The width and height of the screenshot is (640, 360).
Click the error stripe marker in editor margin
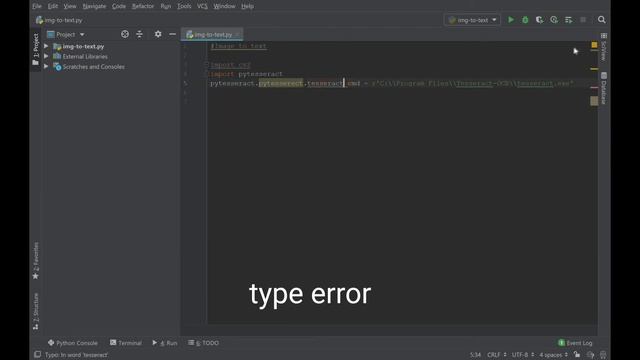594,87
